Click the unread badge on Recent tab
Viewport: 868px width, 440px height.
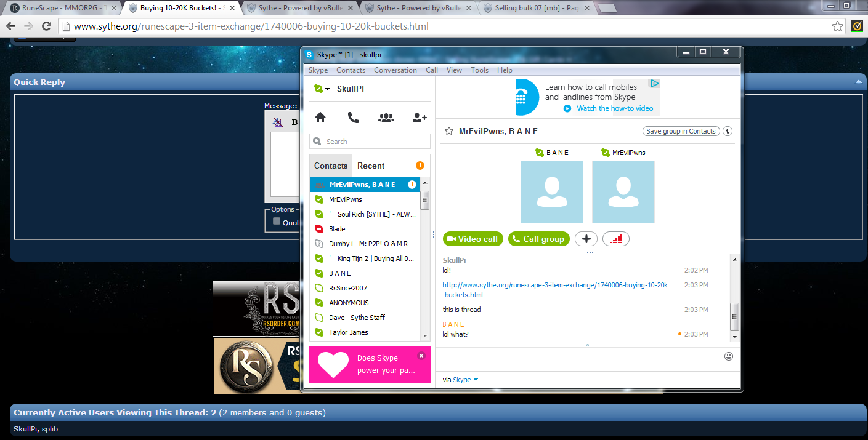[x=420, y=166]
